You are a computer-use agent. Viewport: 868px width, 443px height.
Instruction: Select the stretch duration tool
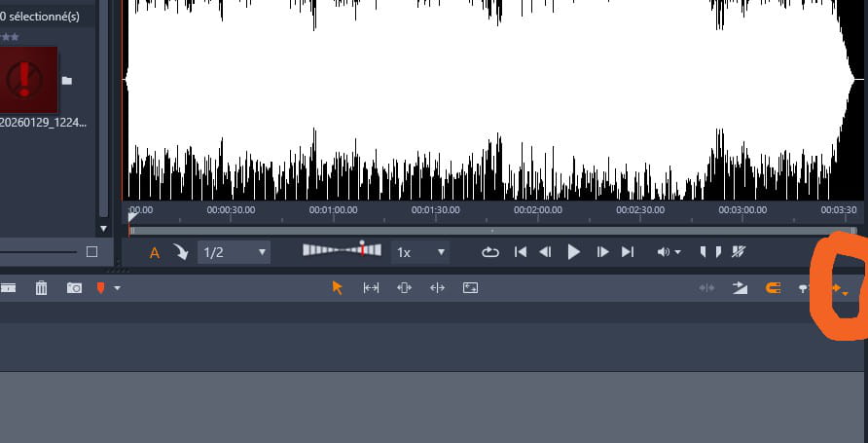pos(371,288)
